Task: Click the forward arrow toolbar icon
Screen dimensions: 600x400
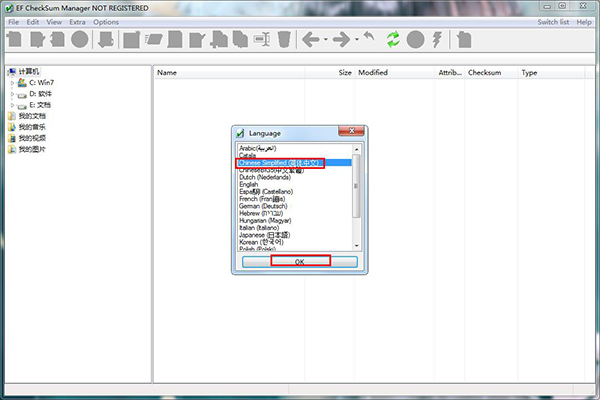Action: click(342, 40)
